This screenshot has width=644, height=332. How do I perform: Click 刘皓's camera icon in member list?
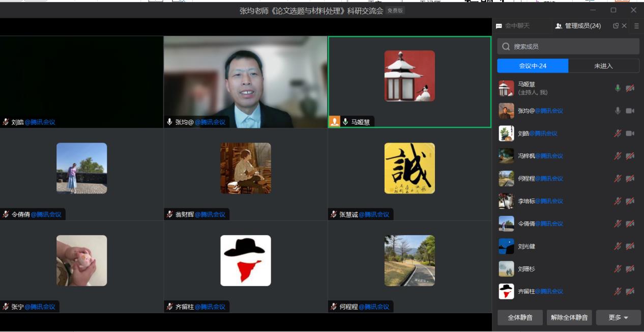tap(630, 133)
